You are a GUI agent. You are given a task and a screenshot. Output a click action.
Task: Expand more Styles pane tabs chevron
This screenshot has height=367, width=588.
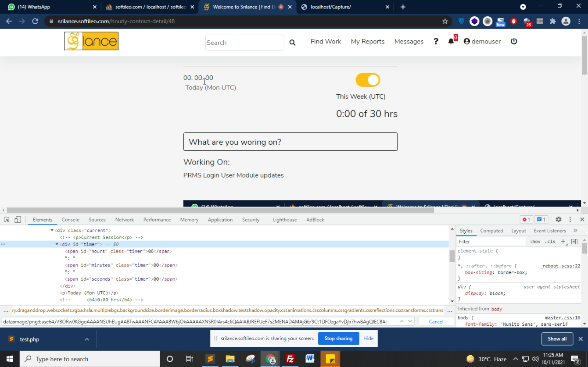point(575,231)
